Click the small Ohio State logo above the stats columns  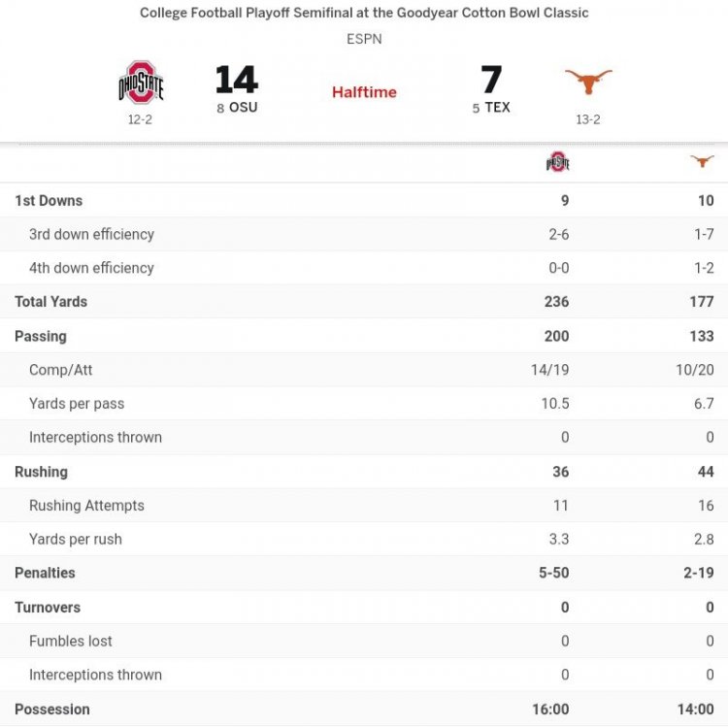coord(557,162)
